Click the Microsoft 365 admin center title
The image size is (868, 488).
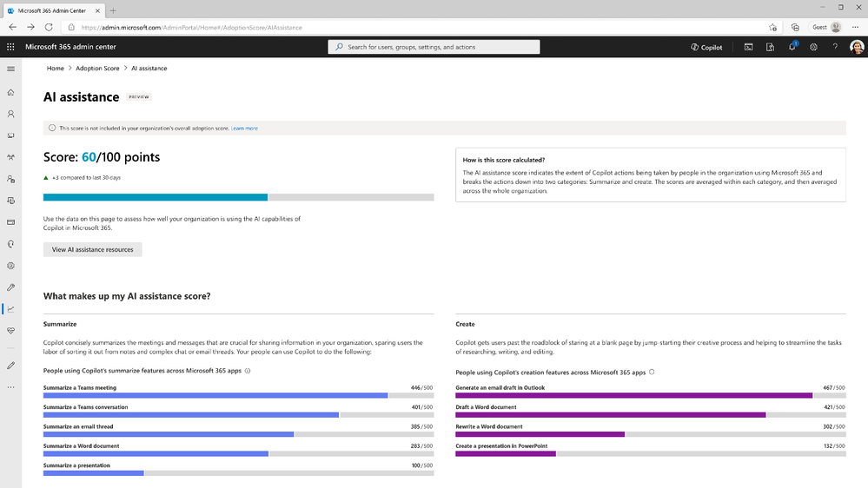point(71,47)
